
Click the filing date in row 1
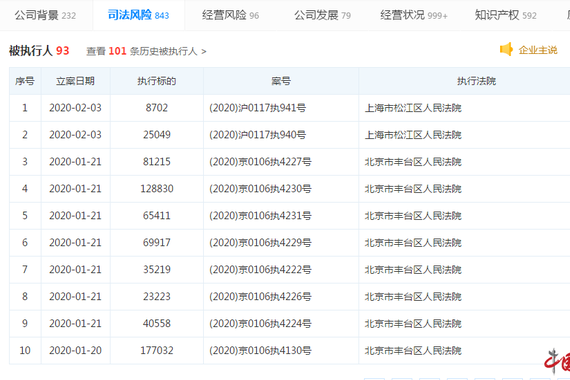coord(75,108)
